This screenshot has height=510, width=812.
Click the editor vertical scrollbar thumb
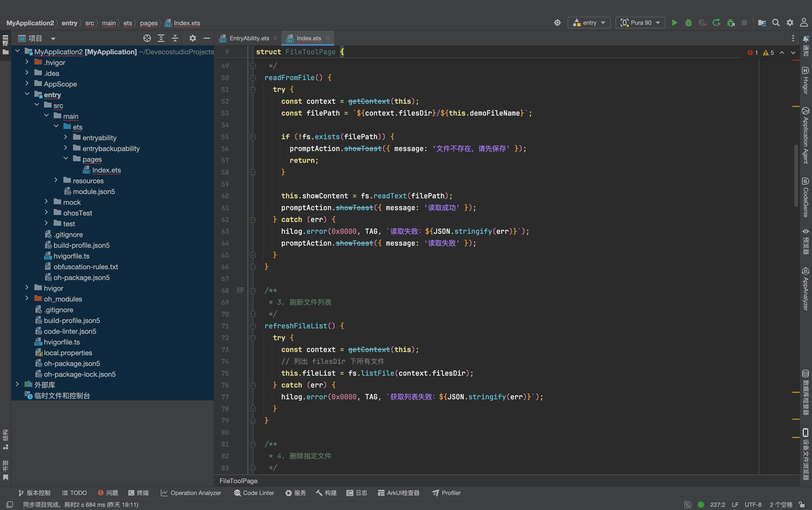(x=796, y=175)
